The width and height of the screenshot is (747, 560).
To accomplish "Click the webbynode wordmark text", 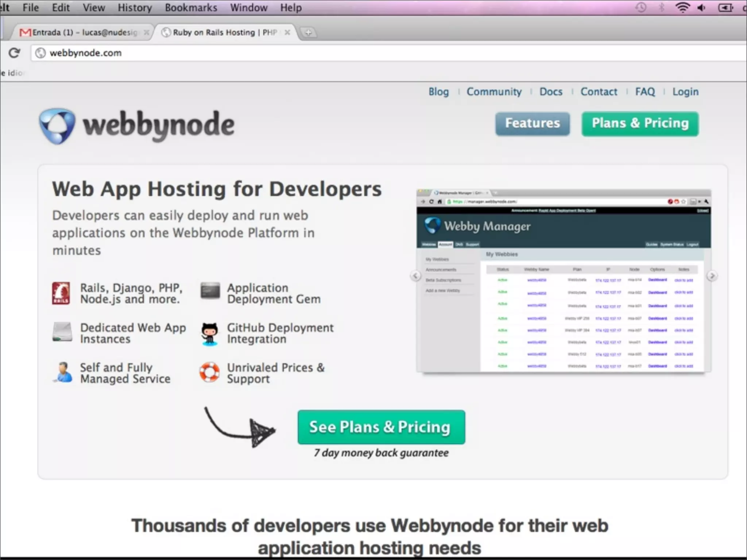I will click(x=158, y=126).
